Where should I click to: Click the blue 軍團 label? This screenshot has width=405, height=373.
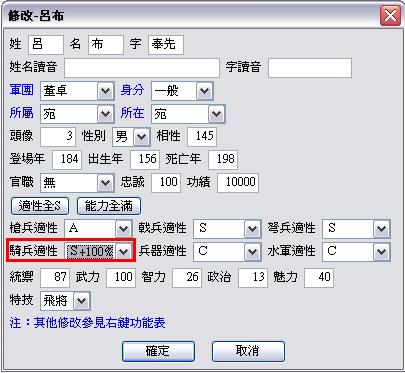22,90
